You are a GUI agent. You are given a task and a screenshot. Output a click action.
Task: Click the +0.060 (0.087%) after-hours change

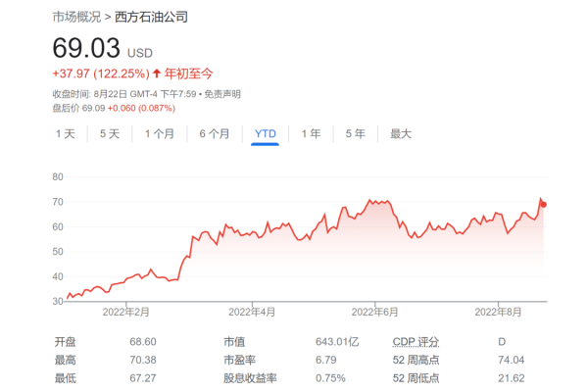point(141,109)
